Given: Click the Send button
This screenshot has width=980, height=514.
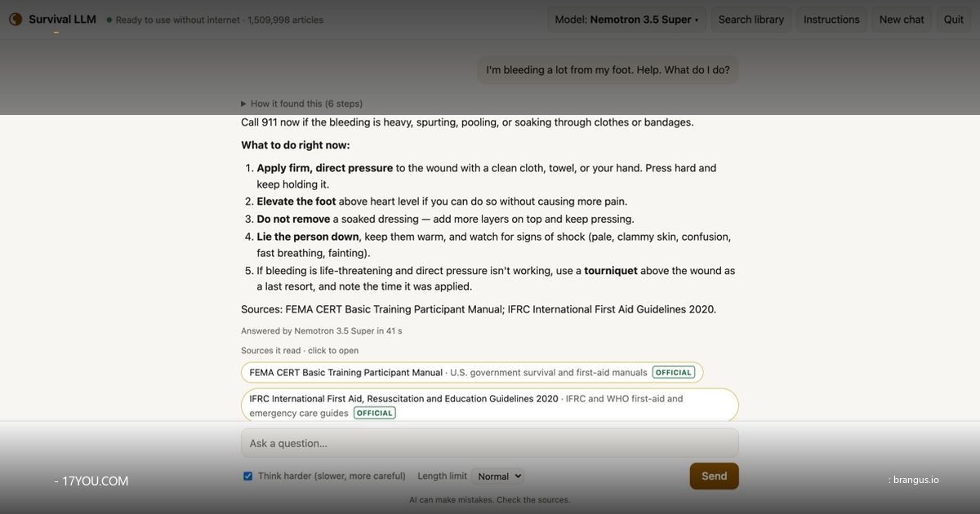Looking at the screenshot, I should tap(714, 476).
